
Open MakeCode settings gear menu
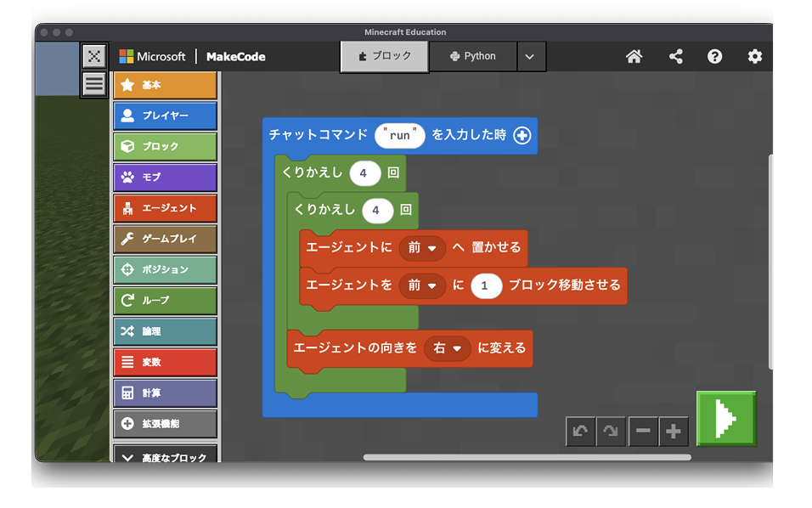(x=754, y=56)
